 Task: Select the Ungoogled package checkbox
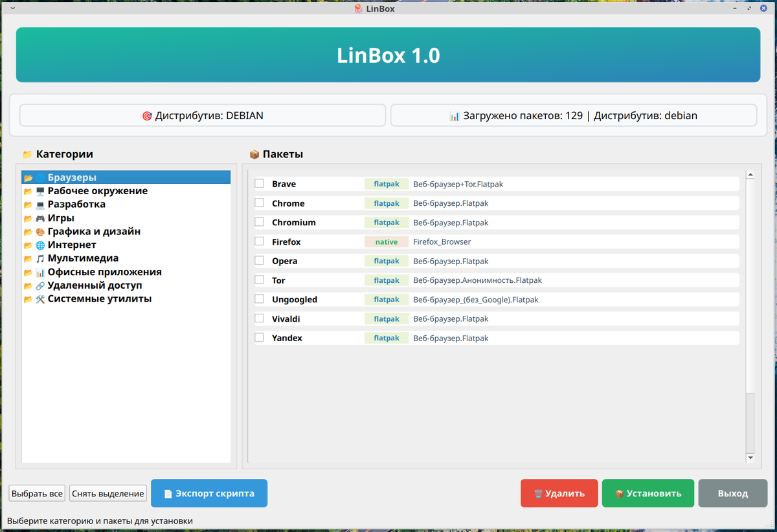pos(259,299)
